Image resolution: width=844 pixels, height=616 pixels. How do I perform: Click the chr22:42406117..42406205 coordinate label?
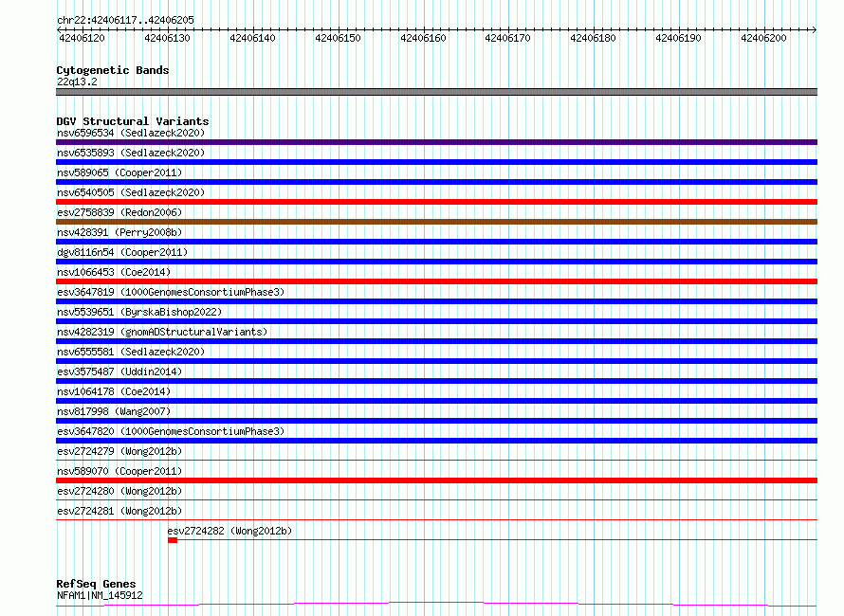125,21
